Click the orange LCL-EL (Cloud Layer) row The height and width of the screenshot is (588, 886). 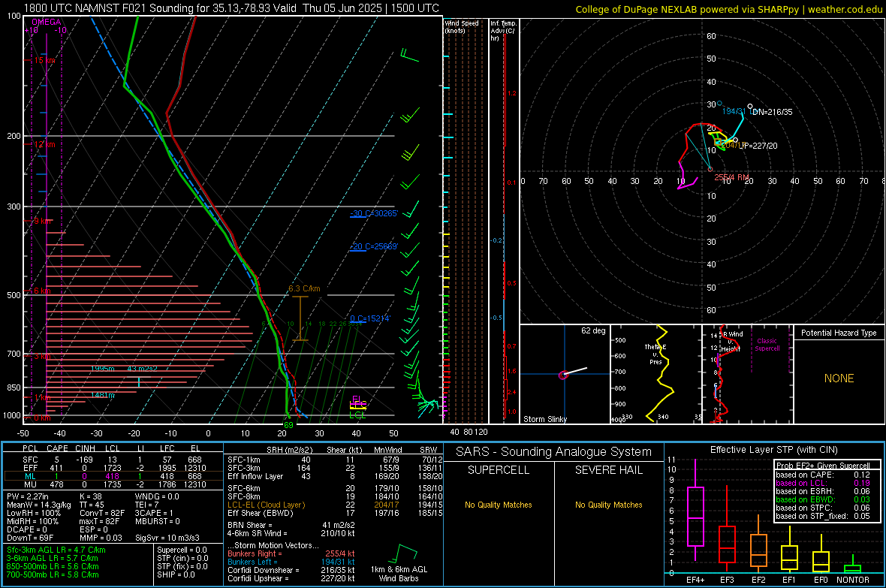coord(335,505)
